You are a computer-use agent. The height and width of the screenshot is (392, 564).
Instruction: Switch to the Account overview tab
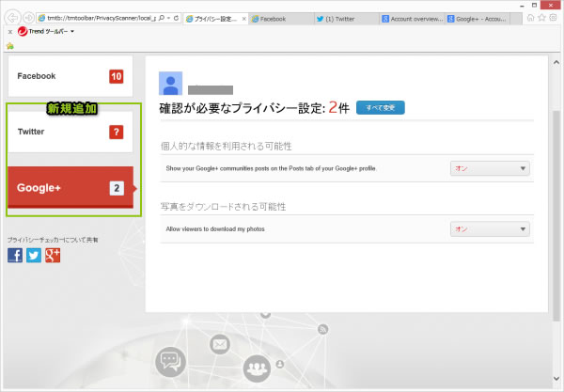coord(412,19)
